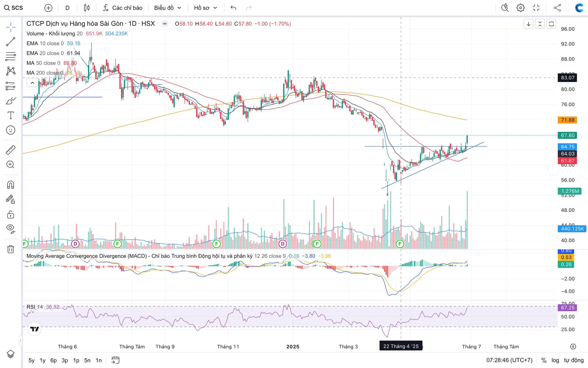This screenshot has width=588, height=368.
Task: Select the trend line drawing tool
Action: click(10, 42)
